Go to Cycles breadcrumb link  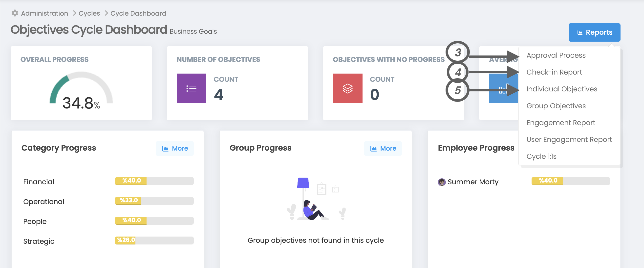(89, 13)
